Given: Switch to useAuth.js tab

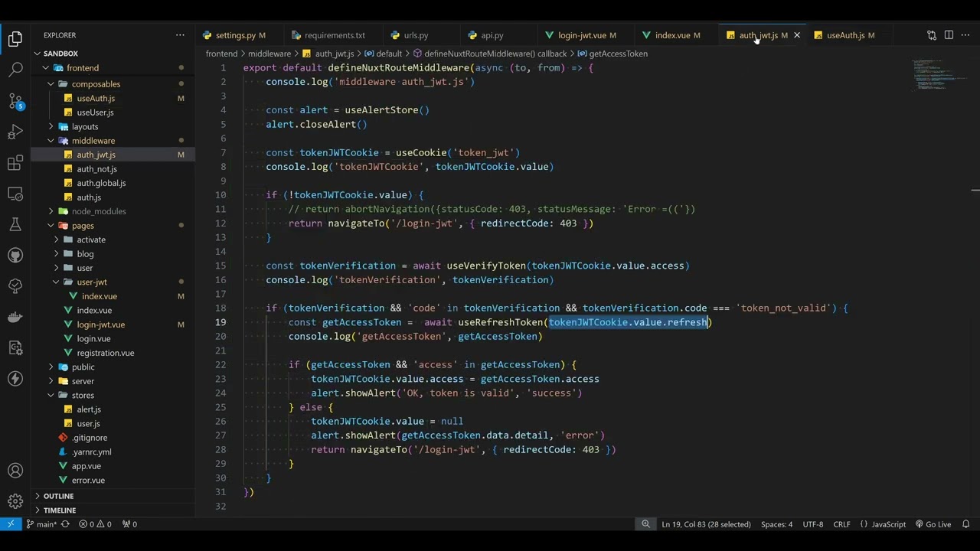Looking at the screenshot, I should point(845,35).
